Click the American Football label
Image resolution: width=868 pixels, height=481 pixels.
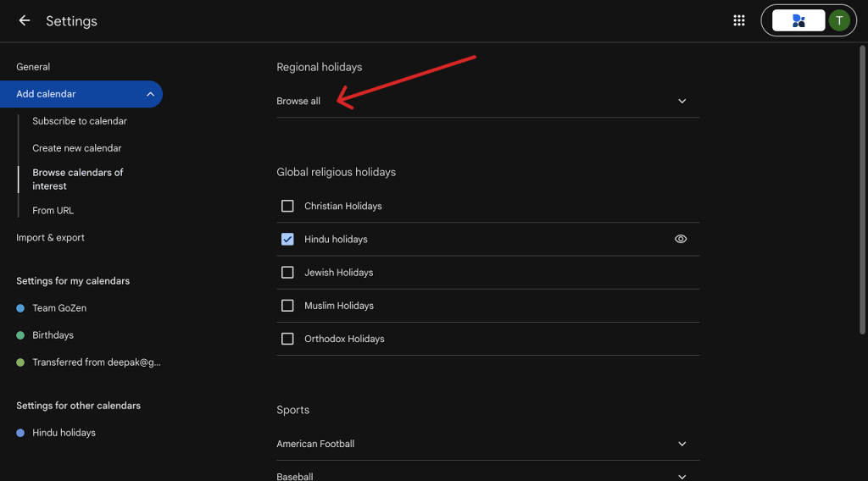[315, 444]
